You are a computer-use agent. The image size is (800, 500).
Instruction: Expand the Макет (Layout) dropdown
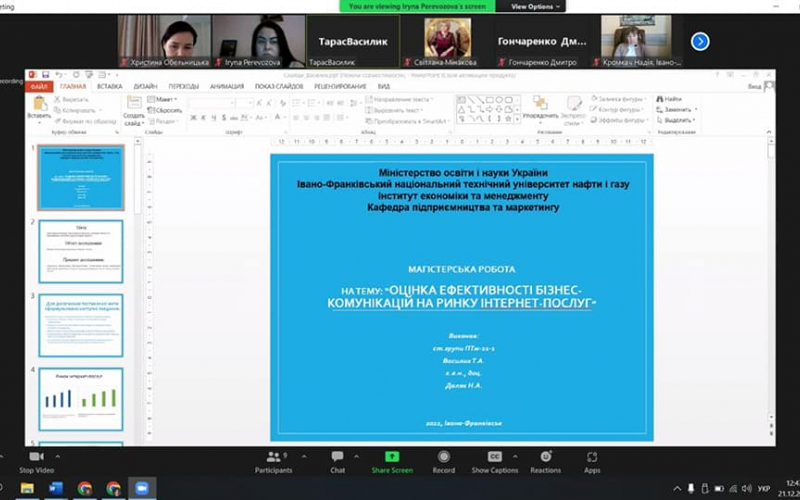162,99
